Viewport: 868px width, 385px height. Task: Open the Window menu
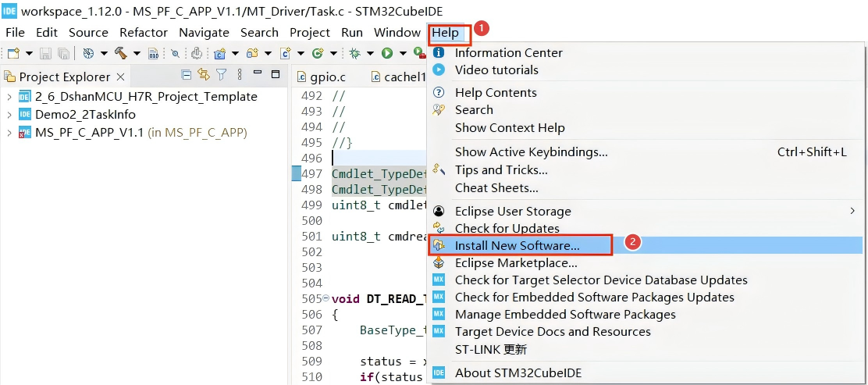(397, 33)
